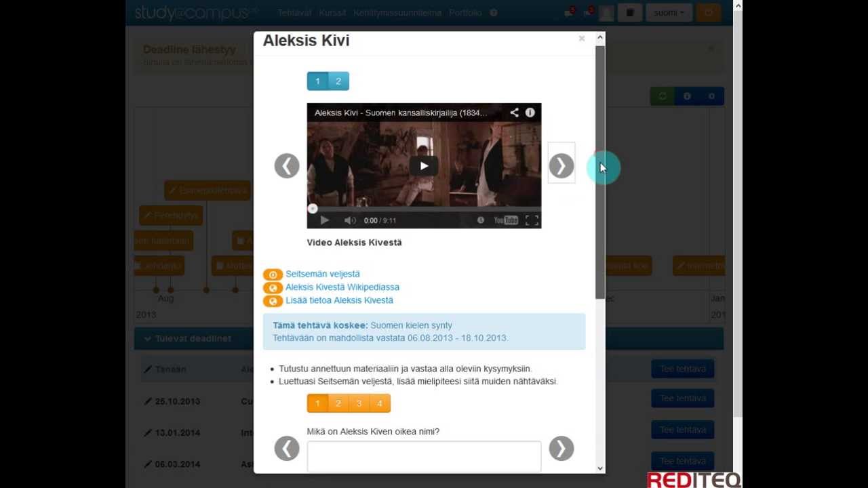This screenshot has width=868, height=488.
Task: Select question 2 orange tab
Action: coord(338,403)
